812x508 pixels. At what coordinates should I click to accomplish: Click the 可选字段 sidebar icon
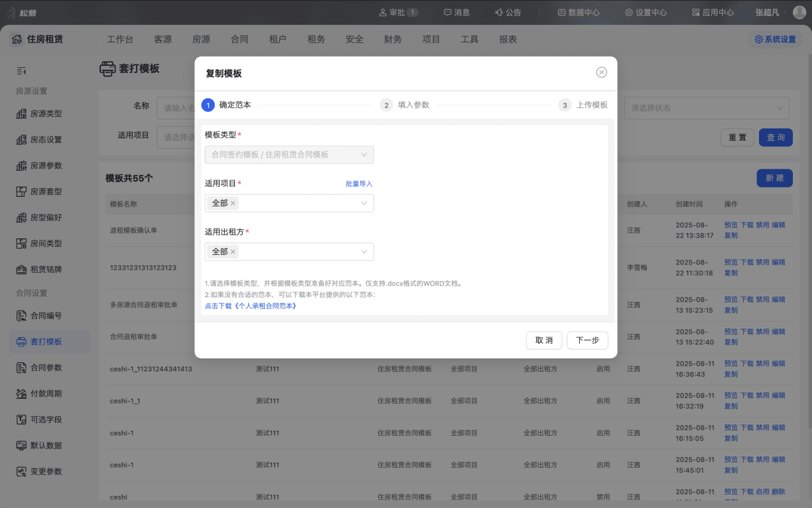21,420
